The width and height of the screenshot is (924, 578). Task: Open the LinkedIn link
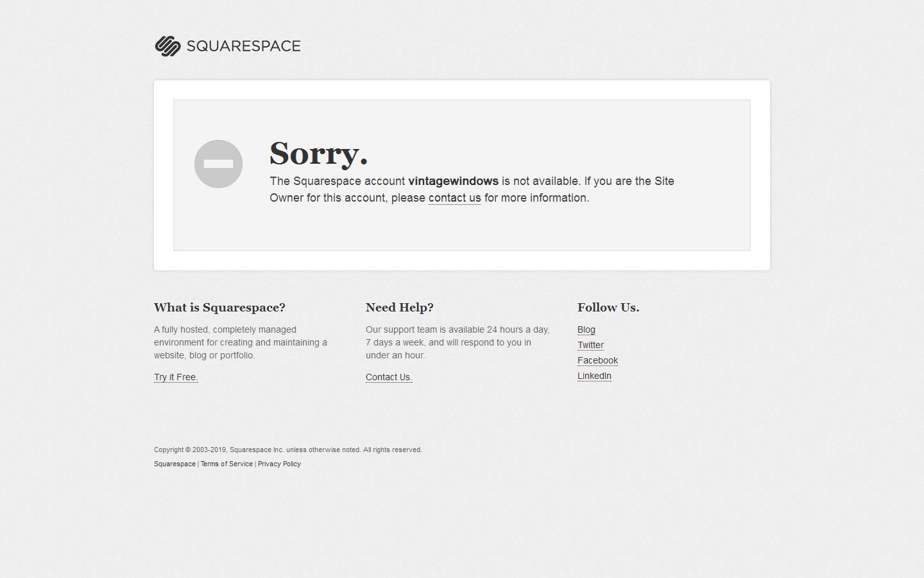594,376
